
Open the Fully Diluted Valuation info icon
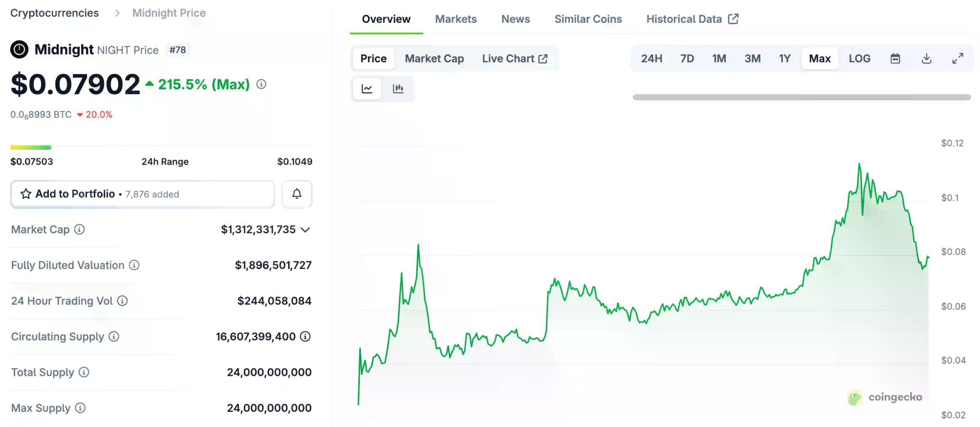134,265
